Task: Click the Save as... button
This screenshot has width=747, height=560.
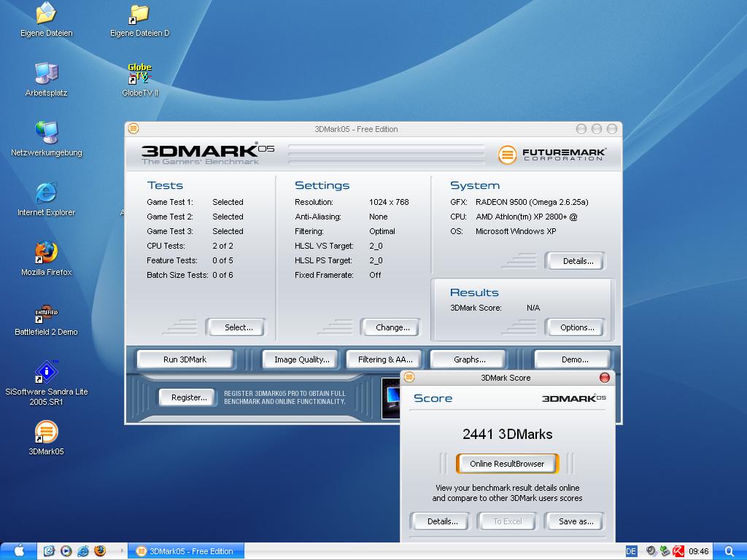Action: [x=576, y=521]
